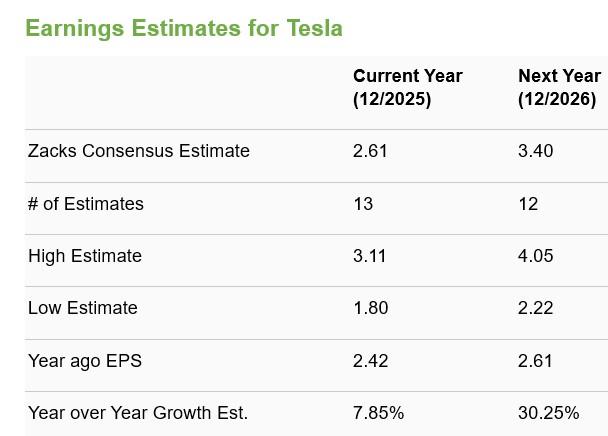The height and width of the screenshot is (436, 608).
Task: Click the 3.11 high estimate value
Action: pos(370,256)
